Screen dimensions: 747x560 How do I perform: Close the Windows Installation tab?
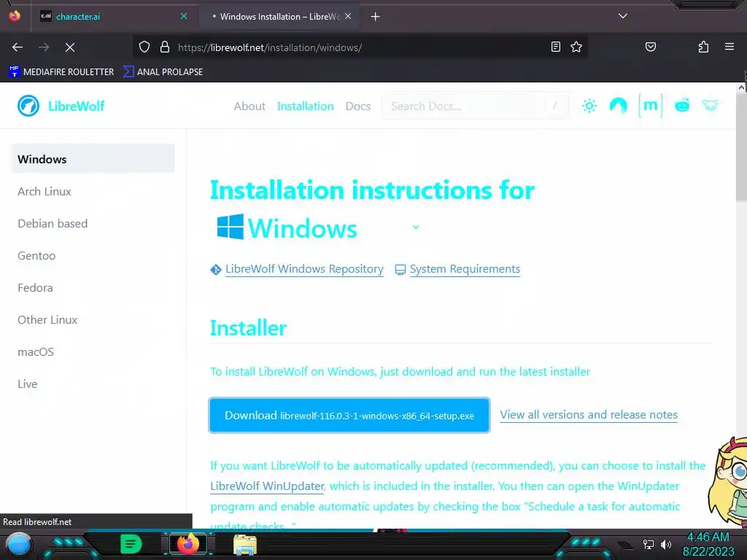pyautogui.click(x=348, y=16)
